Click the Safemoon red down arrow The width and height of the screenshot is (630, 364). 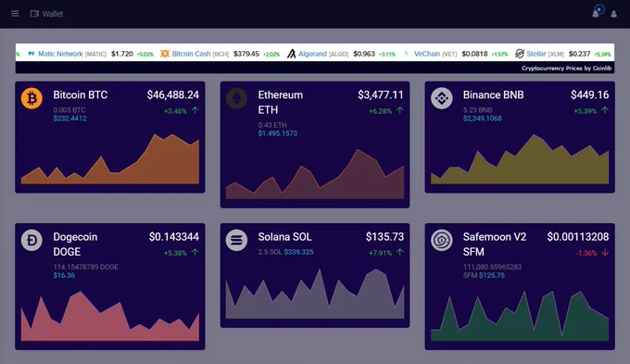tap(605, 253)
